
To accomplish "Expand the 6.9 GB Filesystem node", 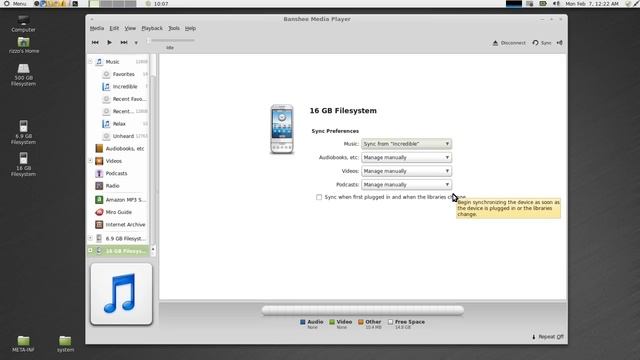I will coord(90,238).
